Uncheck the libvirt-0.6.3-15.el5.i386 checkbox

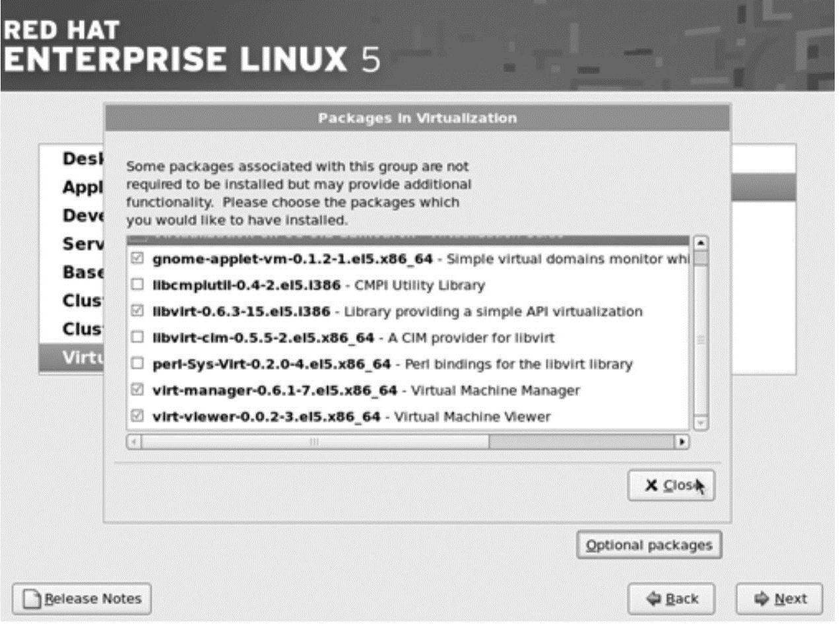(x=137, y=311)
